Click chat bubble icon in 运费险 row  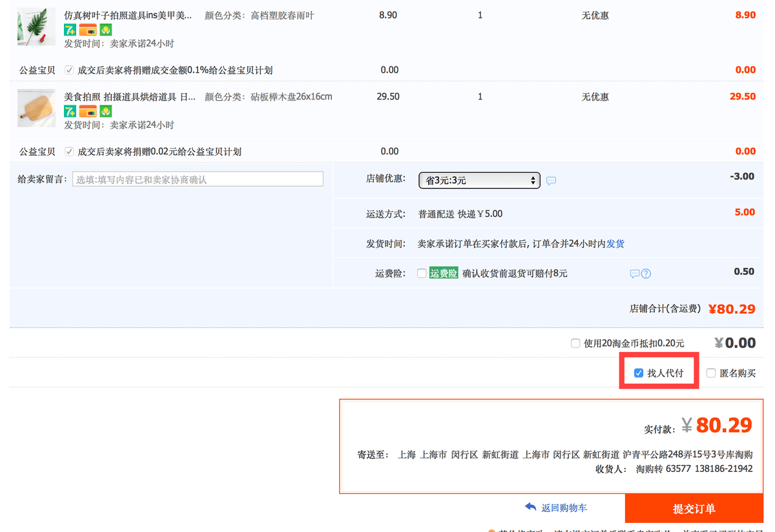634,273
